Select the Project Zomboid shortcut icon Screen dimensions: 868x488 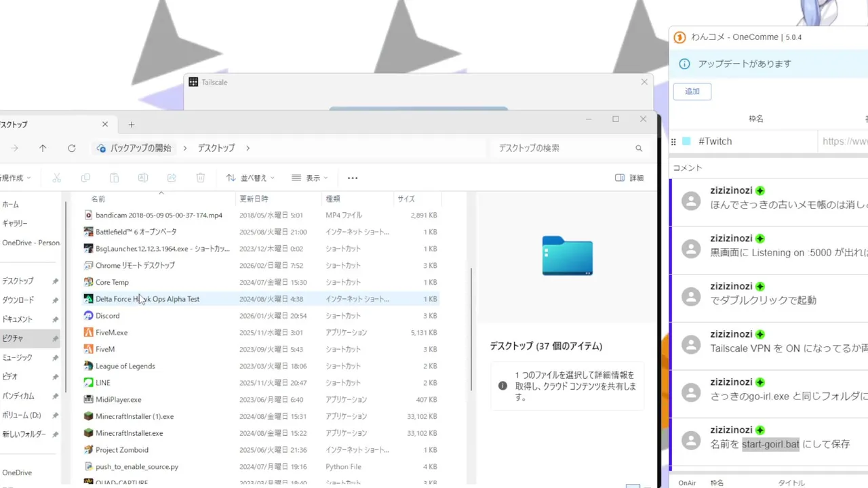pyautogui.click(x=88, y=450)
